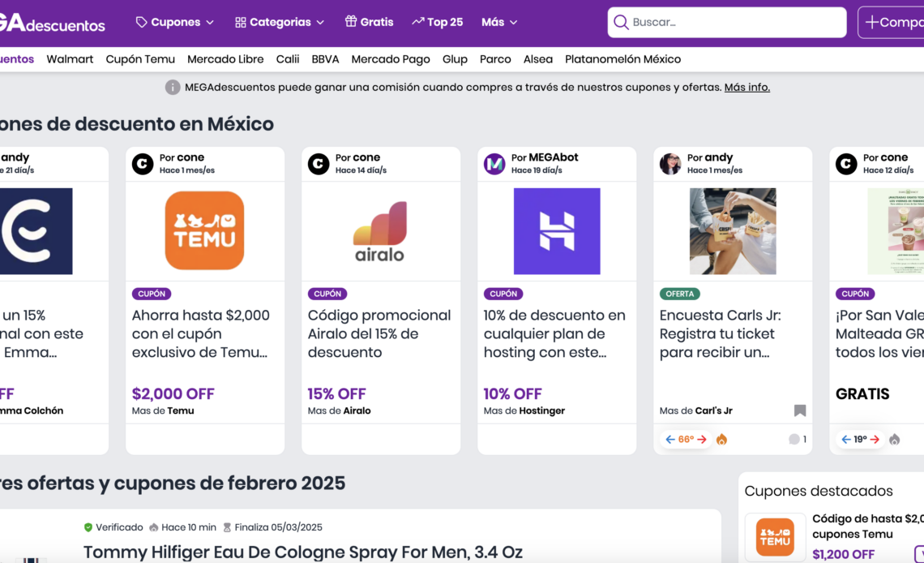This screenshot has width=924, height=563.
Task: Click the flame icon on Carls Jr card
Action: coord(722,439)
